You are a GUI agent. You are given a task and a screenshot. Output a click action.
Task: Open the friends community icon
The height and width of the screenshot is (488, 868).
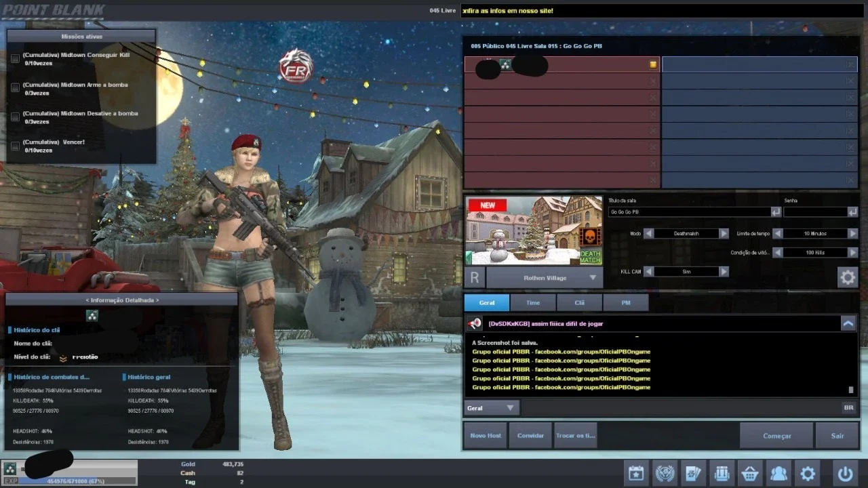pyautogui.click(x=778, y=473)
